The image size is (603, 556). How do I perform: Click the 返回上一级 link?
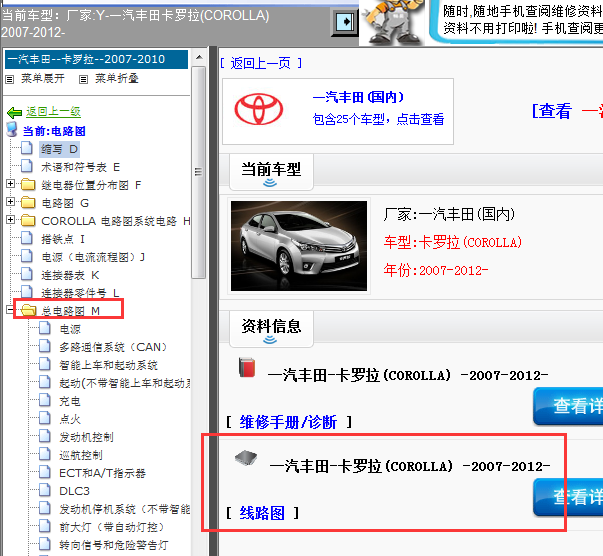coord(53,112)
